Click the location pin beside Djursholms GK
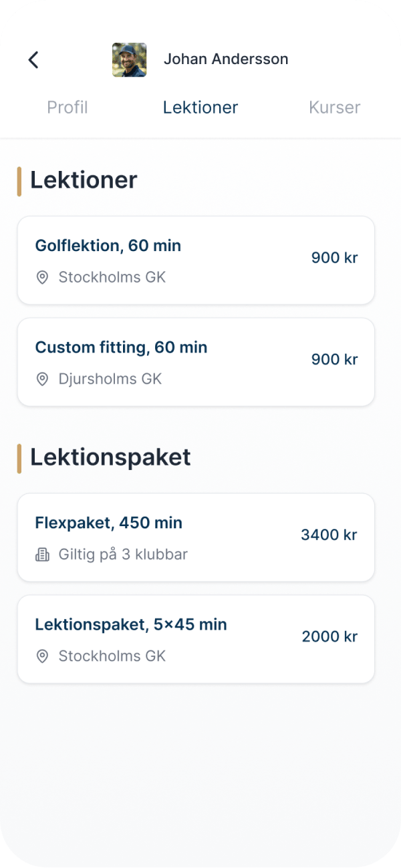Viewport: 401px width, 868px height. pyautogui.click(x=42, y=379)
